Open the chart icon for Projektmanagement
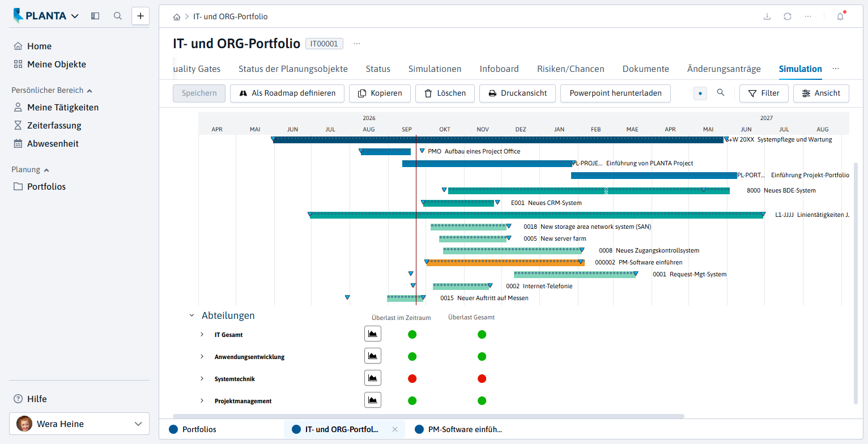Screen dimensions: 868x444 tap(373, 400)
